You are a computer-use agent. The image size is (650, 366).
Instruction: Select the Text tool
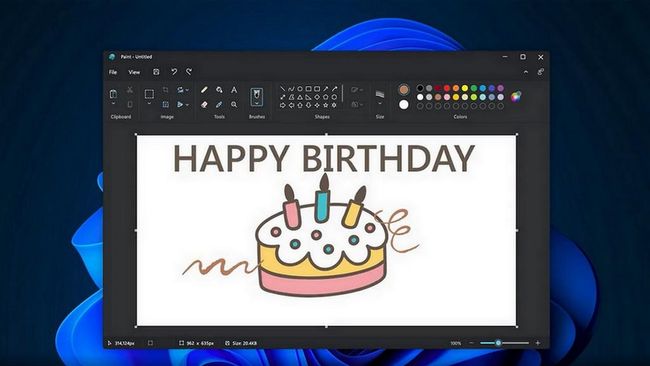234,90
